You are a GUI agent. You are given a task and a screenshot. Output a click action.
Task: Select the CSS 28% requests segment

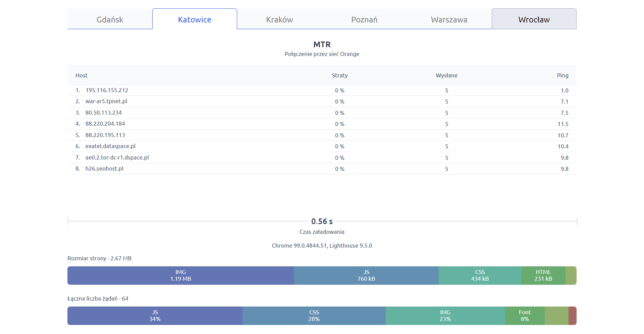pos(314,316)
